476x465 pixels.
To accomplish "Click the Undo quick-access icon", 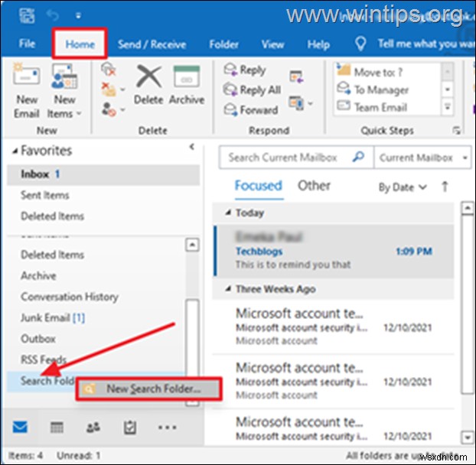I will (53, 15).
